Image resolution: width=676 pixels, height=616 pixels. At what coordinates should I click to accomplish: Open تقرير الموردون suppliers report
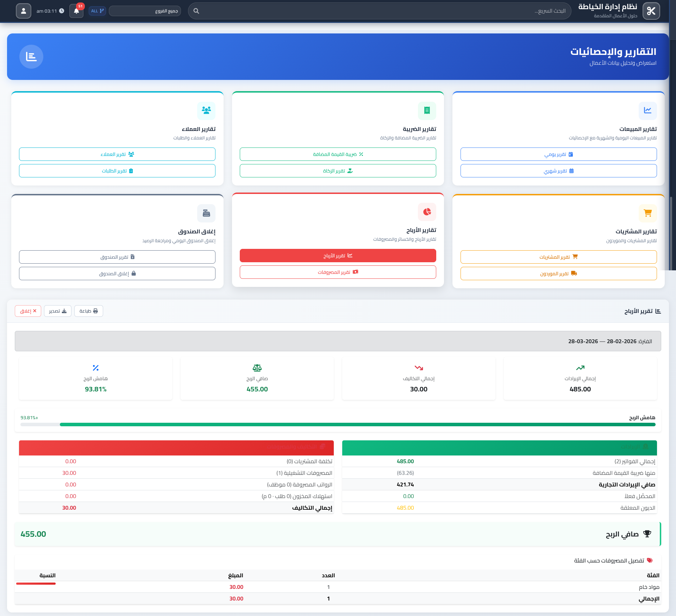pos(558,274)
